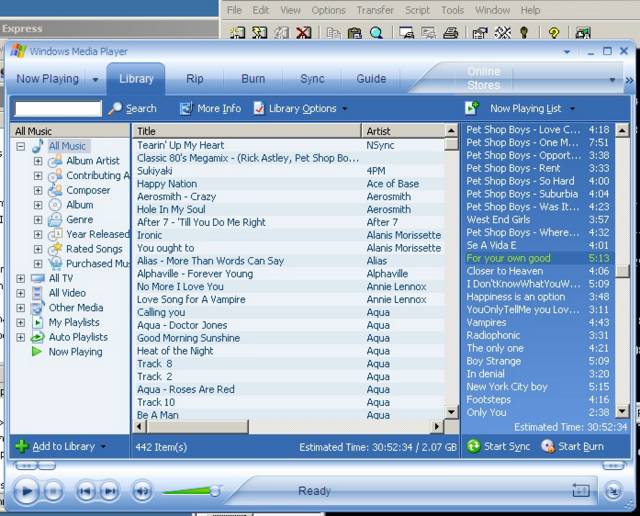Click the switch to skin mode icon
Image resolution: width=640 pixels, height=516 pixels.
(x=613, y=491)
